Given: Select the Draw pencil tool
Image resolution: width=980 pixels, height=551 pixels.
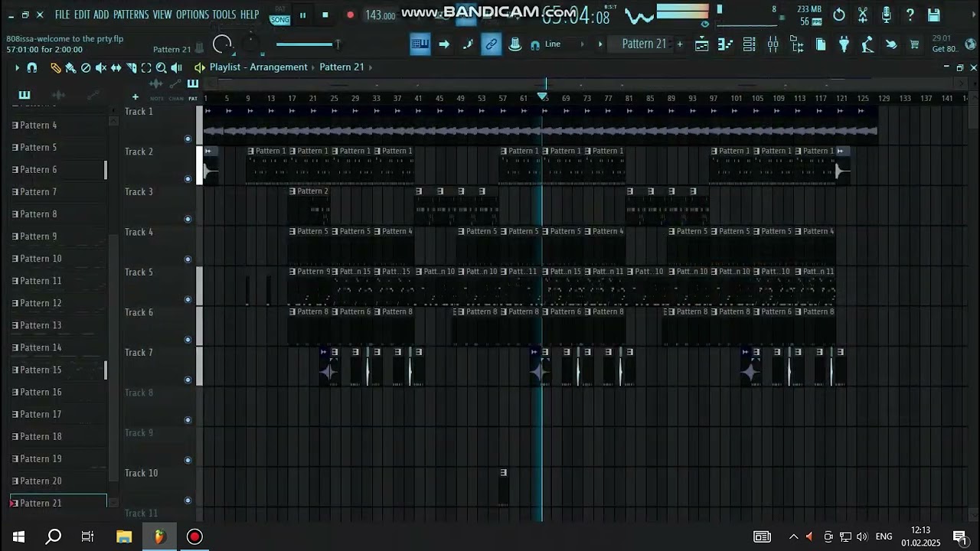Looking at the screenshot, I should point(55,68).
